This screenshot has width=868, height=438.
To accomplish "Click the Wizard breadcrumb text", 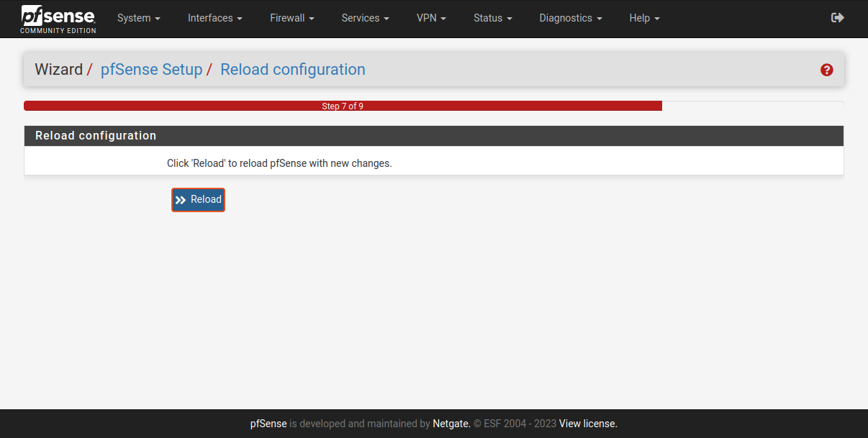I will (59, 70).
